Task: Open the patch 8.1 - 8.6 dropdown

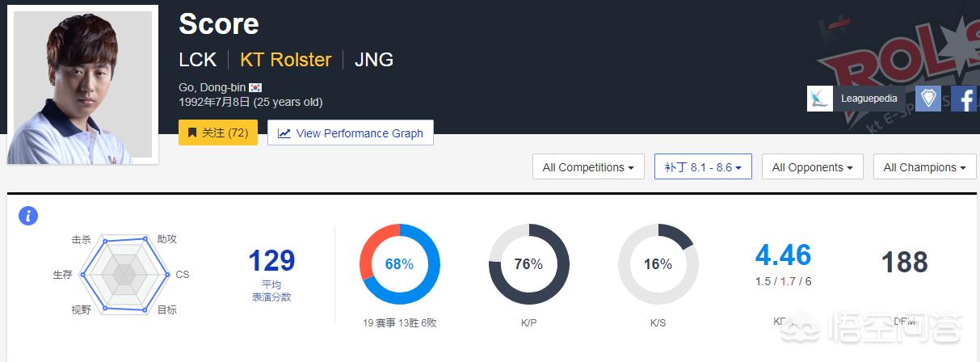Action: pos(703,167)
